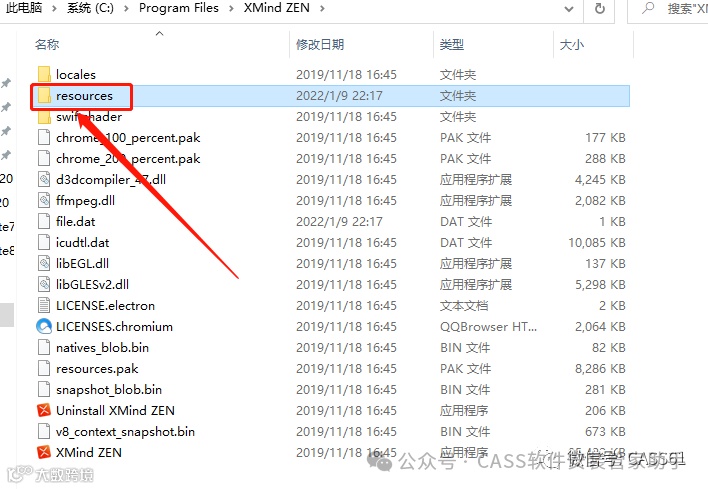Select locales folder name text
Viewport: 708px width, 489px height.
76,75
